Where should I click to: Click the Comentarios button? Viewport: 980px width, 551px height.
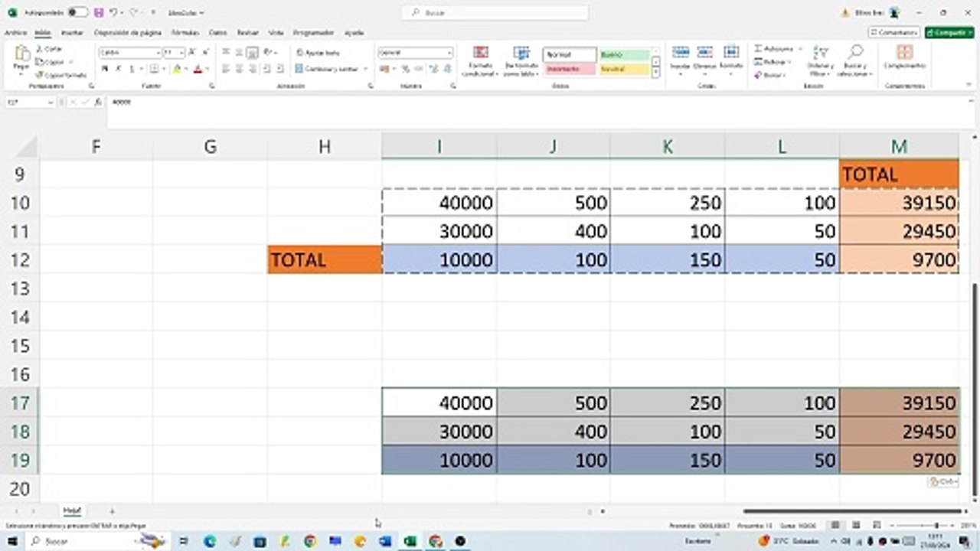click(x=893, y=33)
